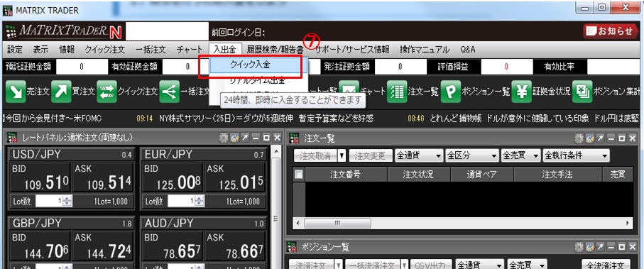The image size is (644, 269).
Task: Open the 操作マニュアル menu
Action: (425, 50)
